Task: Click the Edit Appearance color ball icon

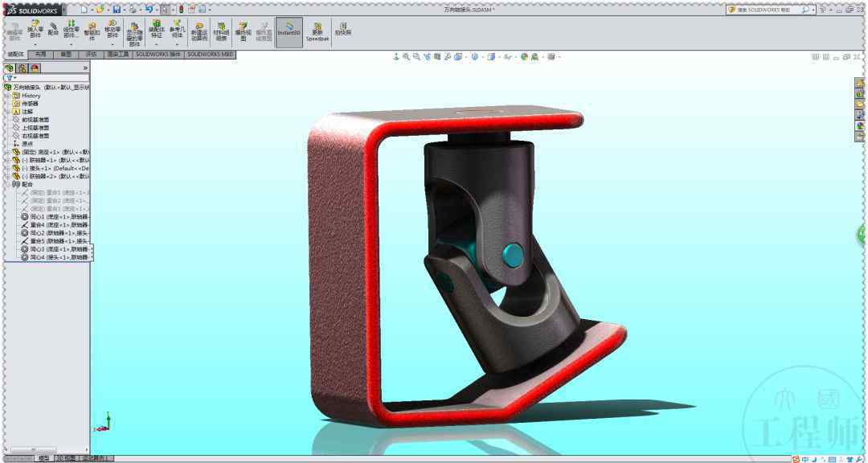Action: 524,56
